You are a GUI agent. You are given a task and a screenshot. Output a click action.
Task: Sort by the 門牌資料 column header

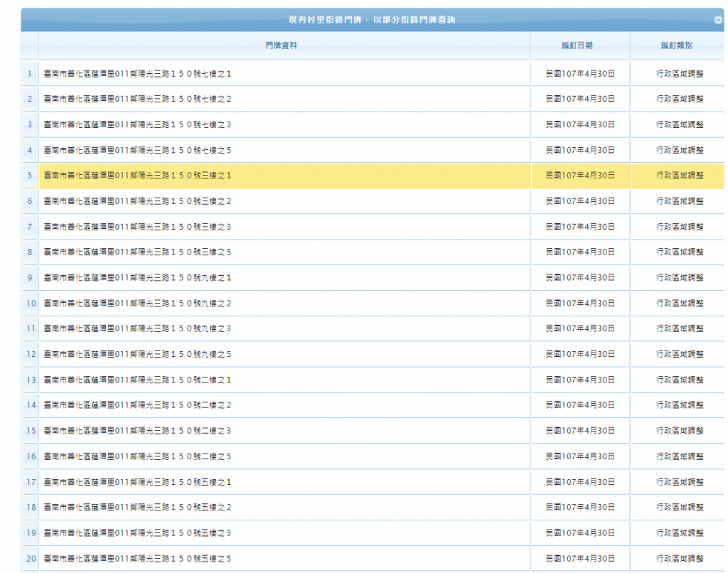click(282, 45)
